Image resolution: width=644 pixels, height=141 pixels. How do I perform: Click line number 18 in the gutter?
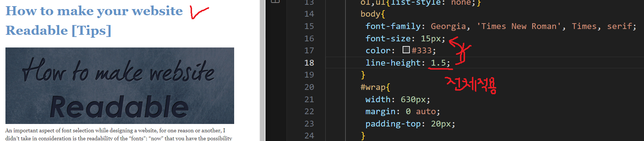click(309, 63)
